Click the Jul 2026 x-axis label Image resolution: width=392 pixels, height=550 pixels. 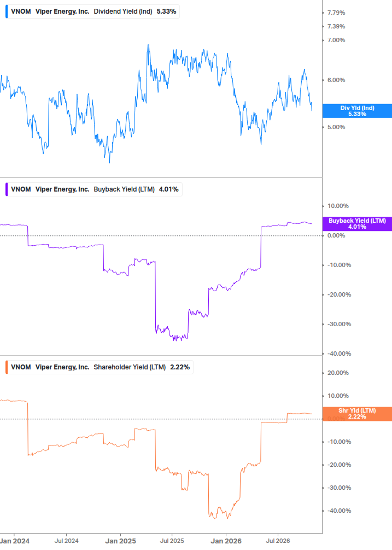click(278, 541)
